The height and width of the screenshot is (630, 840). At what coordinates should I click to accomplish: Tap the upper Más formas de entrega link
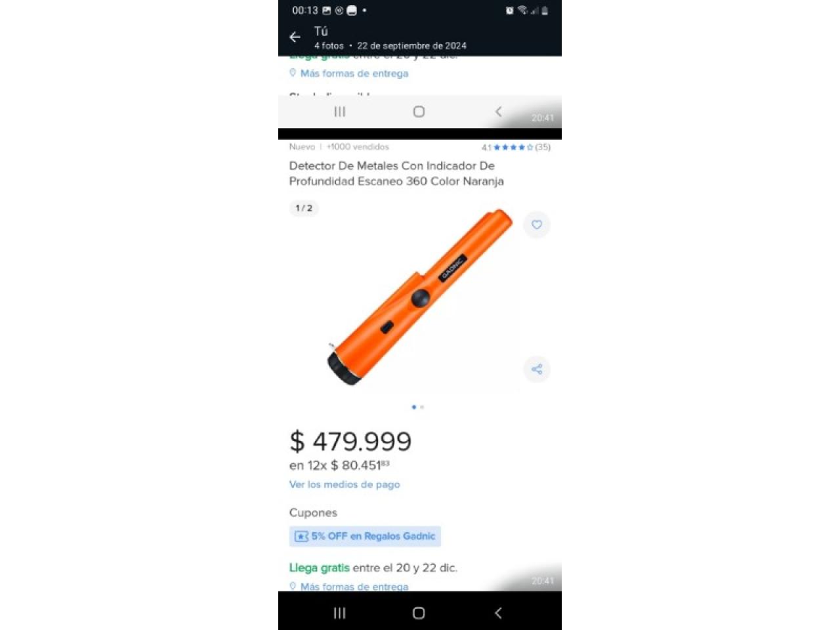pyautogui.click(x=354, y=73)
